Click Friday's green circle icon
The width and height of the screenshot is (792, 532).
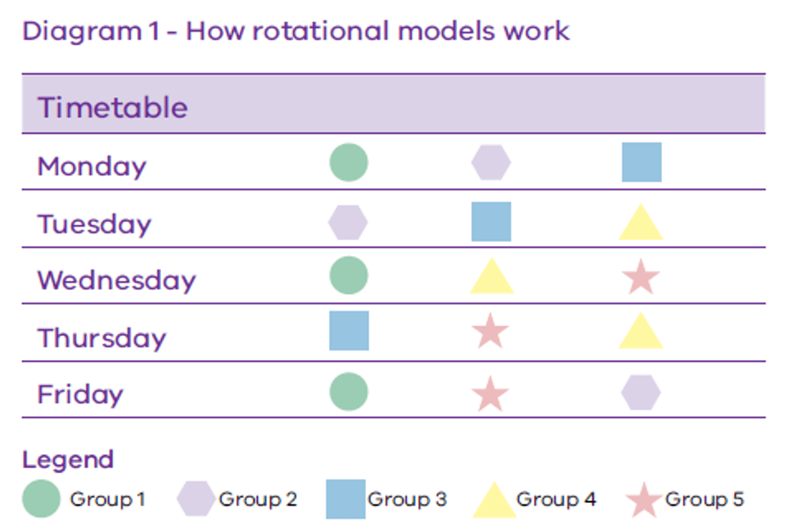(x=349, y=391)
